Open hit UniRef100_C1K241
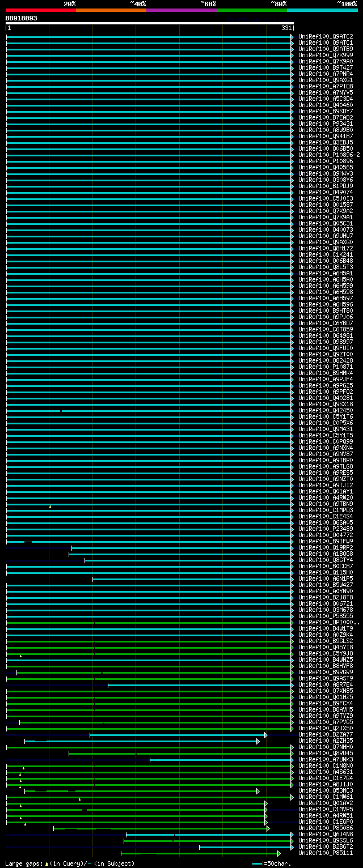 coord(326,255)
